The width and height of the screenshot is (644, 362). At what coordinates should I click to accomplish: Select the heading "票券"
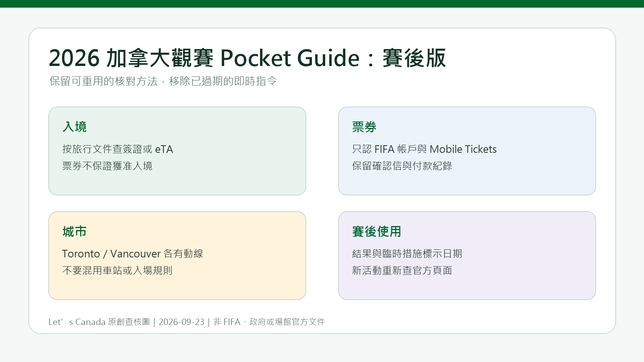point(364,127)
